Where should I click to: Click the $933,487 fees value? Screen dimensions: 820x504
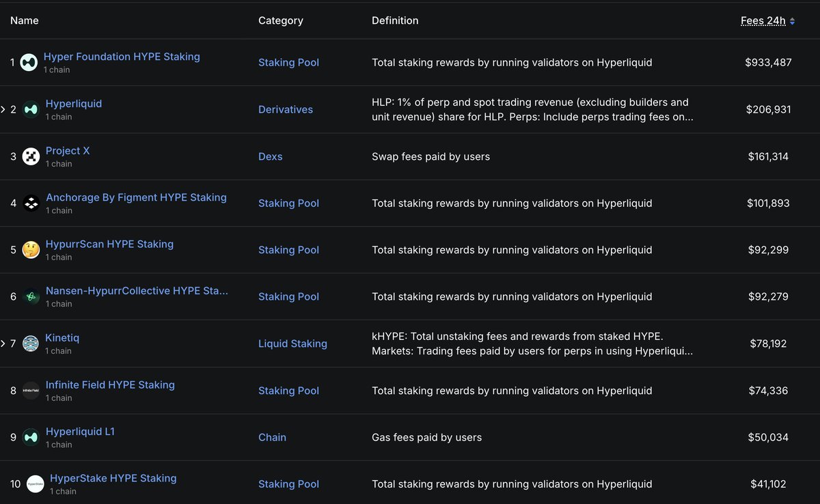(x=768, y=62)
